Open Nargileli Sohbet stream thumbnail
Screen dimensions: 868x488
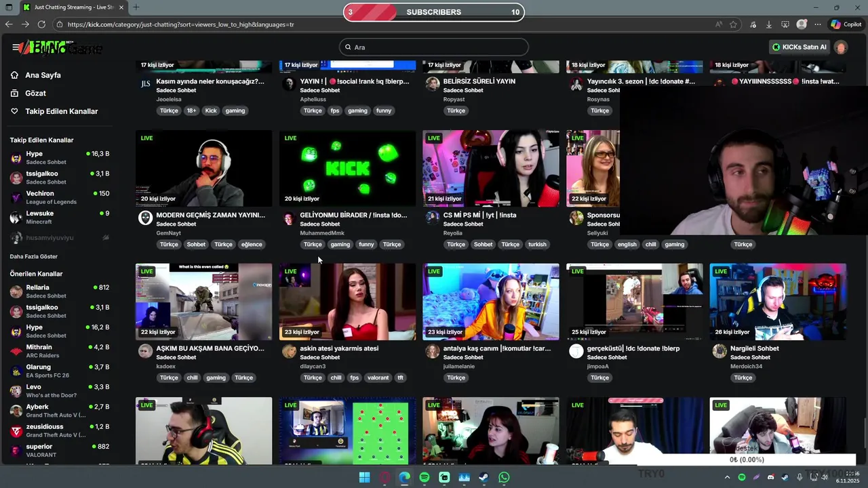coord(778,302)
